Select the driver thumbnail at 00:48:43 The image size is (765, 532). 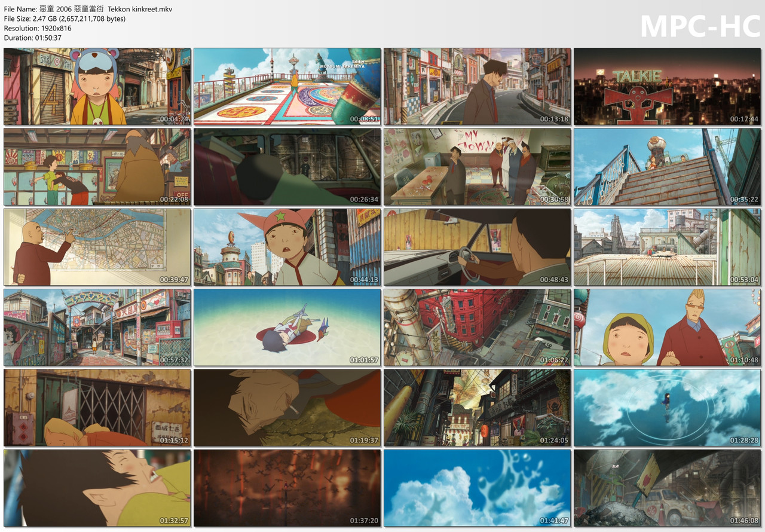pyautogui.click(x=478, y=247)
